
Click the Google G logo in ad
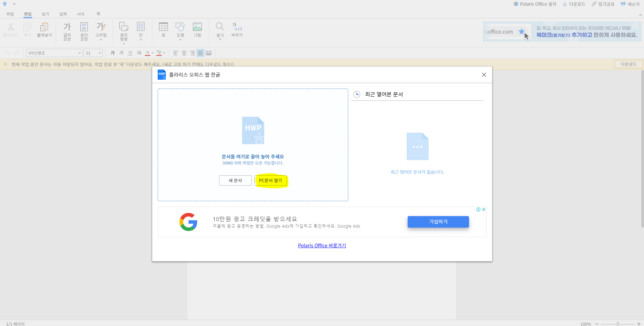tap(188, 222)
